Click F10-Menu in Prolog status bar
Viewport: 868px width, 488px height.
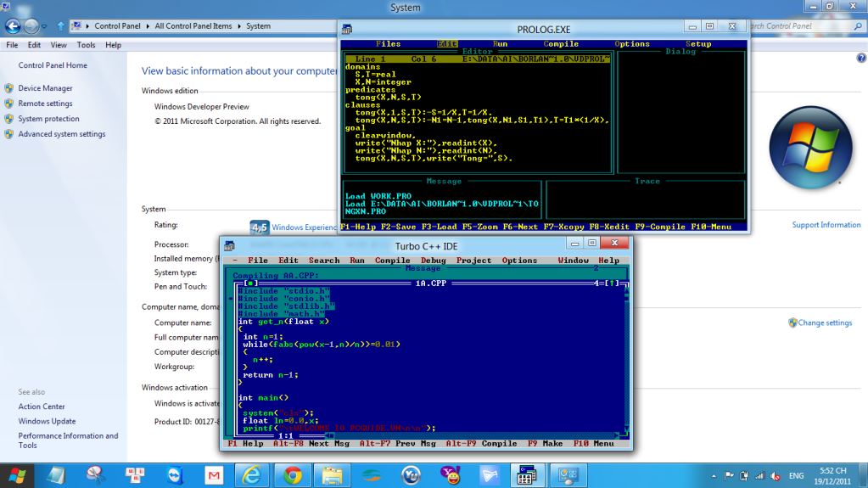(x=711, y=227)
